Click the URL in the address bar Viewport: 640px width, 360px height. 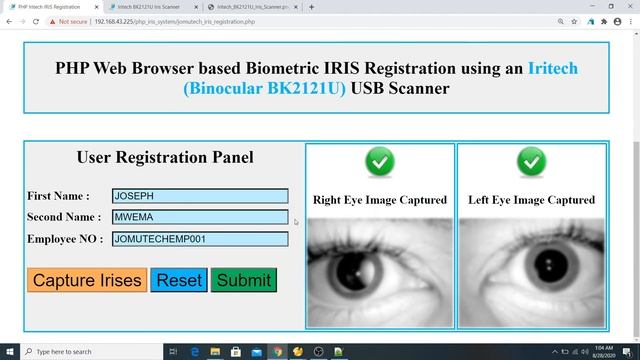(x=175, y=22)
